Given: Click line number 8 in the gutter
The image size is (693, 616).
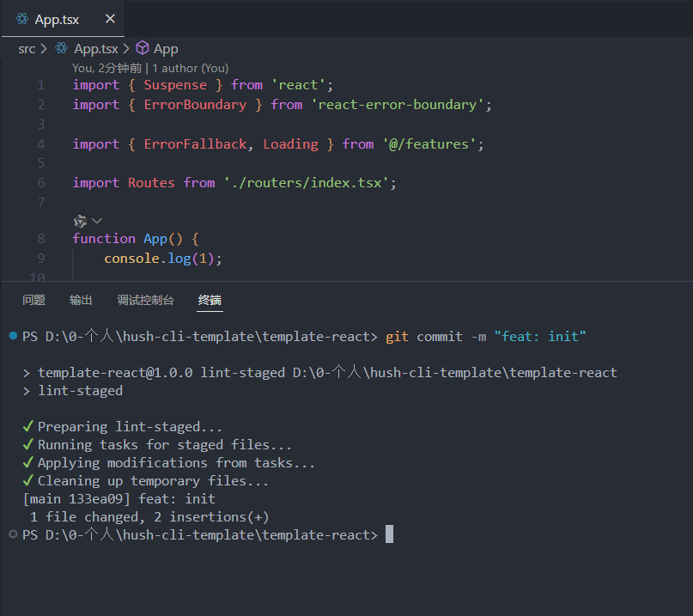Looking at the screenshot, I should (x=41, y=238).
